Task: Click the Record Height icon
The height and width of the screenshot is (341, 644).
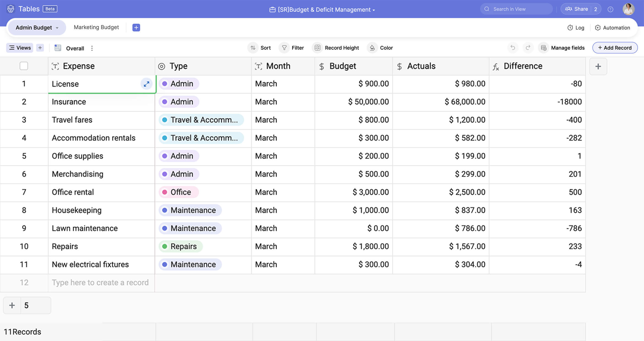Action: (x=317, y=48)
